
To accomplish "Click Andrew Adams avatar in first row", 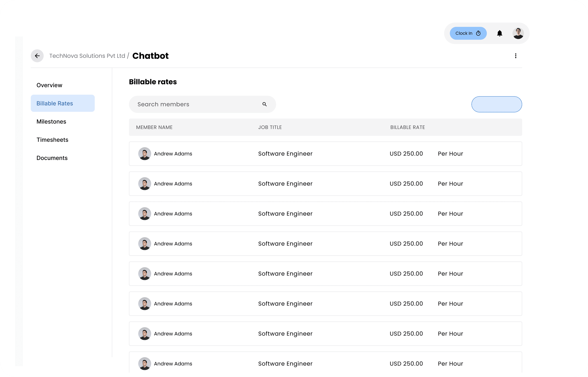I will coord(144,154).
